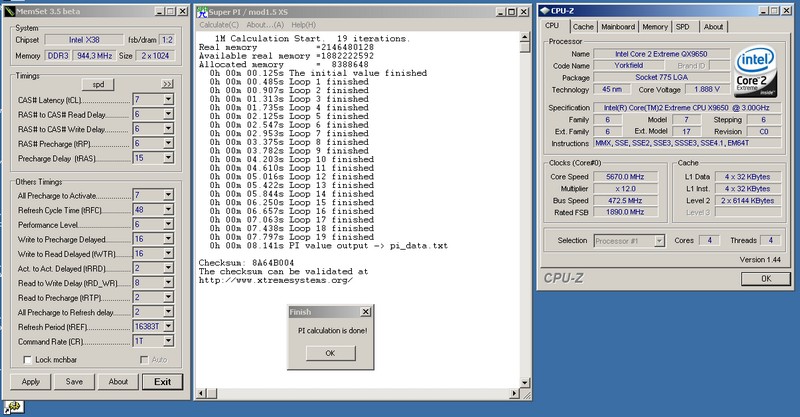800x417 pixels.
Task: Click the OK button in CPU-Z
Action: (x=766, y=278)
